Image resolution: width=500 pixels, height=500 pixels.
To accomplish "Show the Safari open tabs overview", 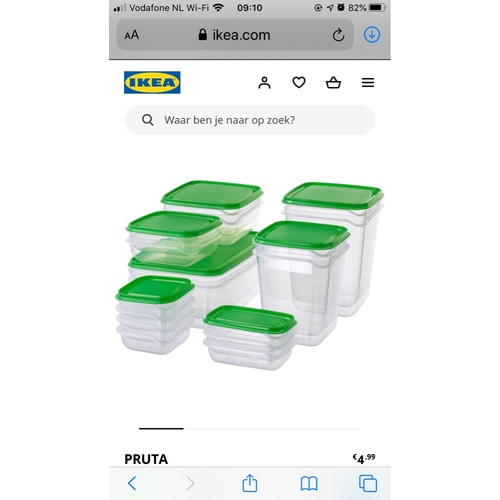I will tap(368, 483).
